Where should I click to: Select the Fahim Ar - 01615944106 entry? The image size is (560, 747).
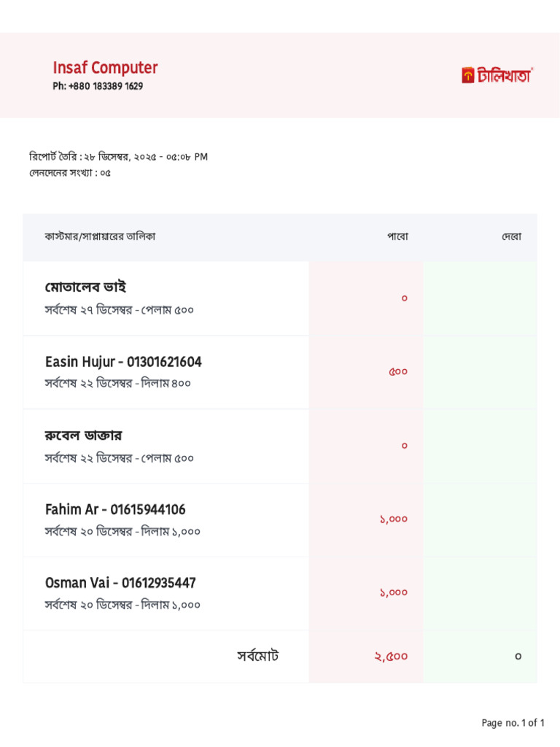point(115,509)
